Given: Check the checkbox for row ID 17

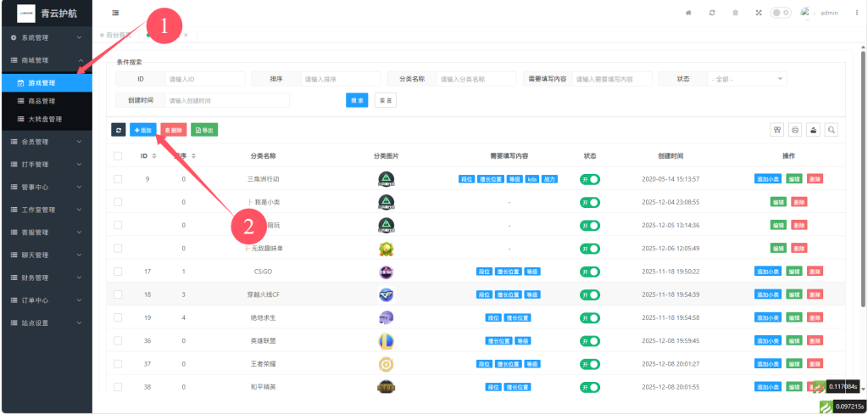Looking at the screenshot, I should coord(118,272).
